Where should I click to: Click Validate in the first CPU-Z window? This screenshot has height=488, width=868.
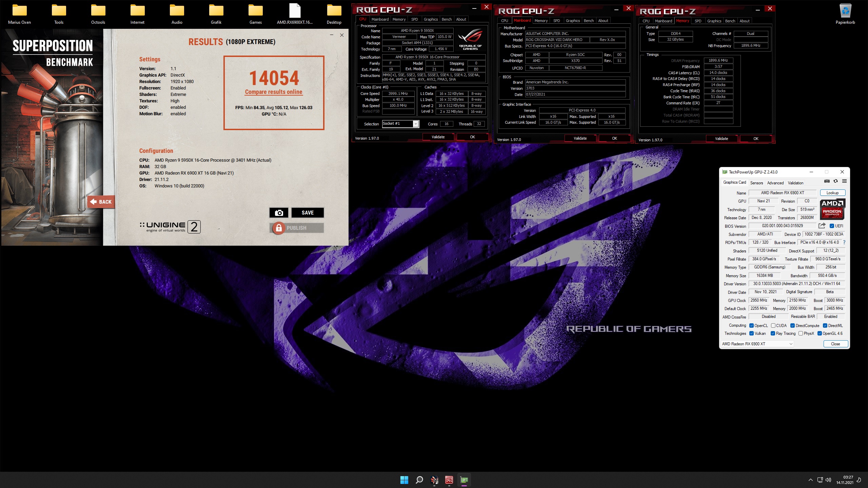(438, 137)
